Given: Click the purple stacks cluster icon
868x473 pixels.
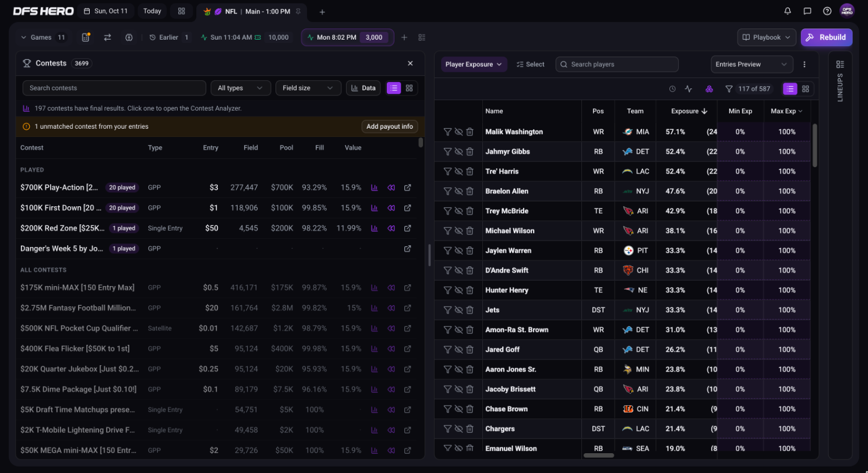Looking at the screenshot, I should point(709,89).
